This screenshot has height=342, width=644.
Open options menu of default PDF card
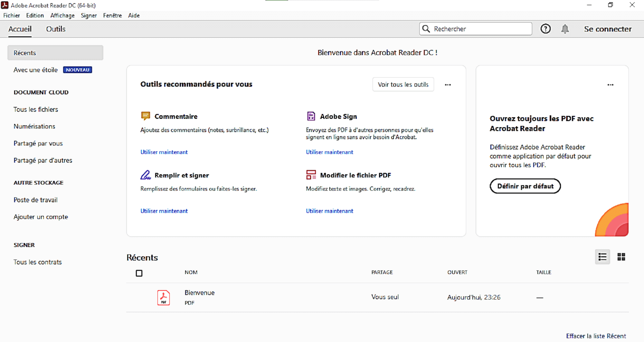coord(611,85)
